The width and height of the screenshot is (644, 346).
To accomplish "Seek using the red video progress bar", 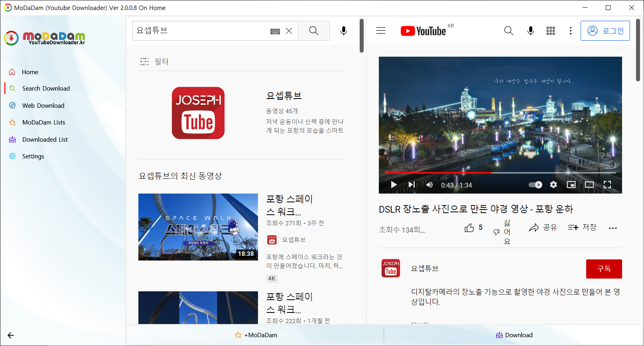I will (500, 173).
